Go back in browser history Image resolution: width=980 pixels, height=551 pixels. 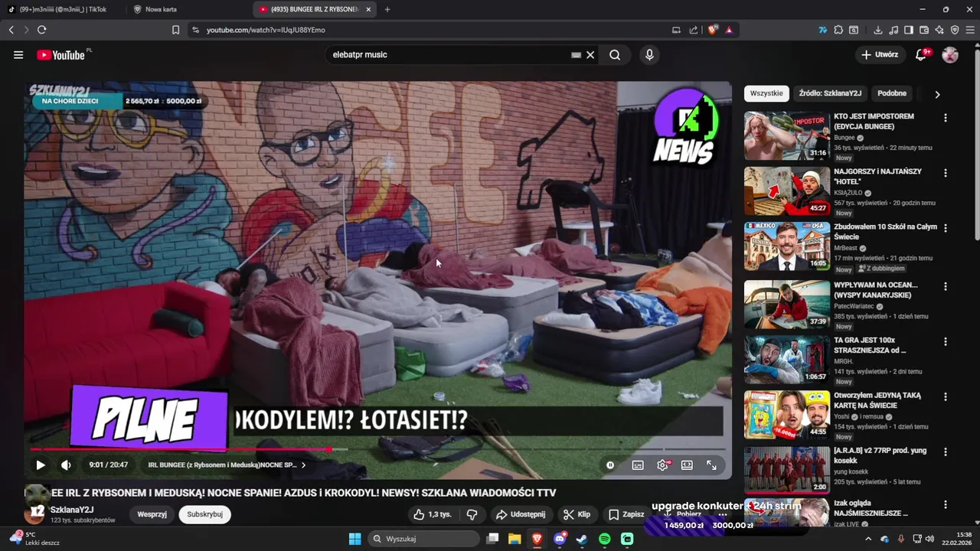[11, 30]
